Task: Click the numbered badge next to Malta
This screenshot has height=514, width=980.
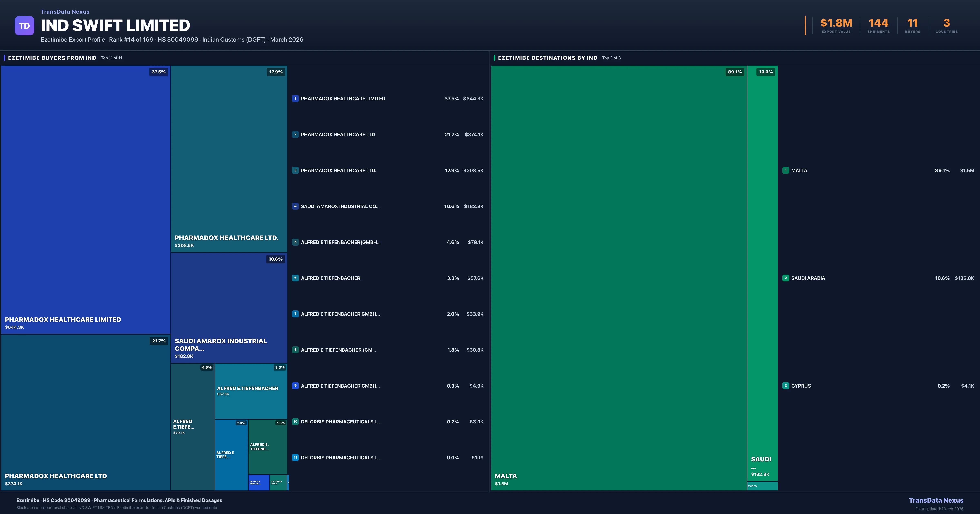Action: point(786,170)
